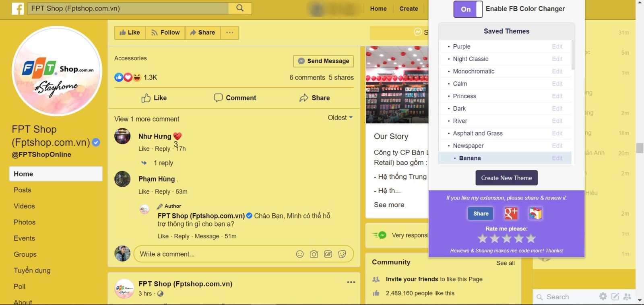The width and height of the screenshot is (644, 305).
Task: Click Create in the top navigation bar
Action: (x=409, y=8)
